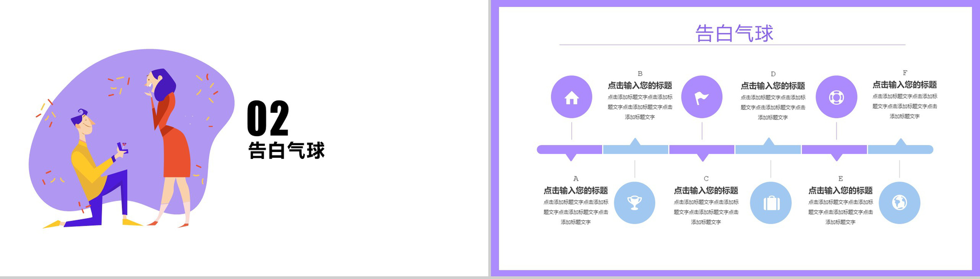
Task: Select the standing woman in the red dress
Action: (171, 142)
